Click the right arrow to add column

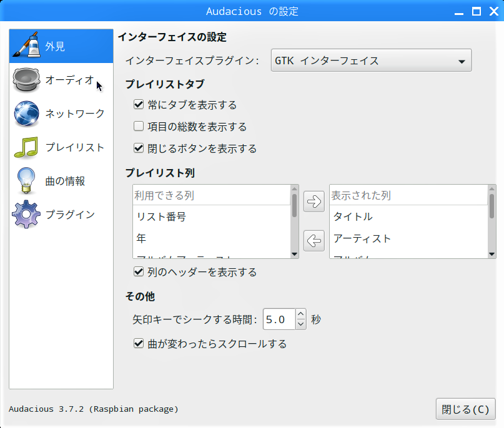pos(314,202)
